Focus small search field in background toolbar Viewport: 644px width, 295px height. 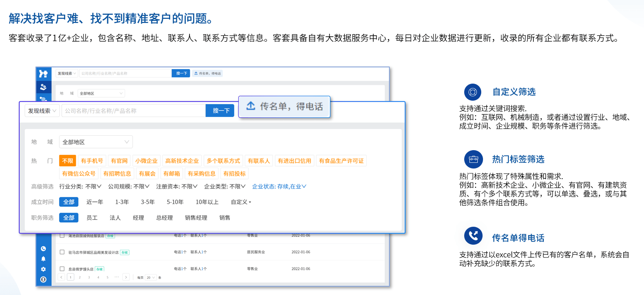coord(126,74)
